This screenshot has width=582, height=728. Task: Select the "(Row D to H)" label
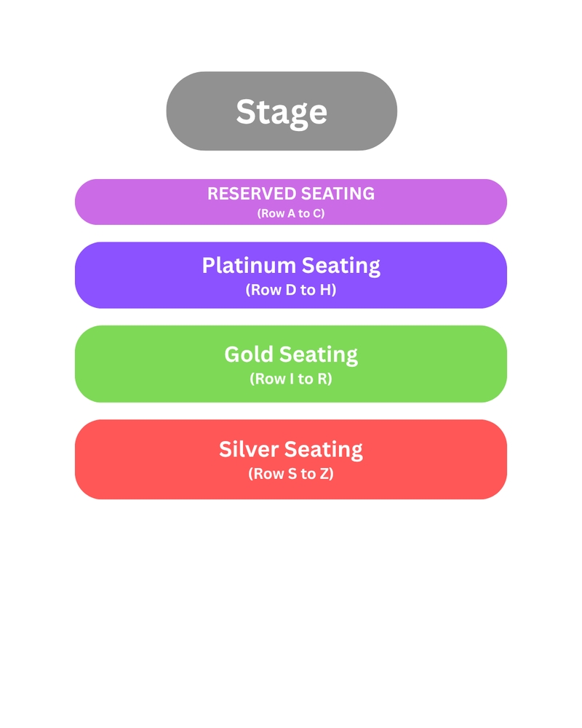point(290,290)
